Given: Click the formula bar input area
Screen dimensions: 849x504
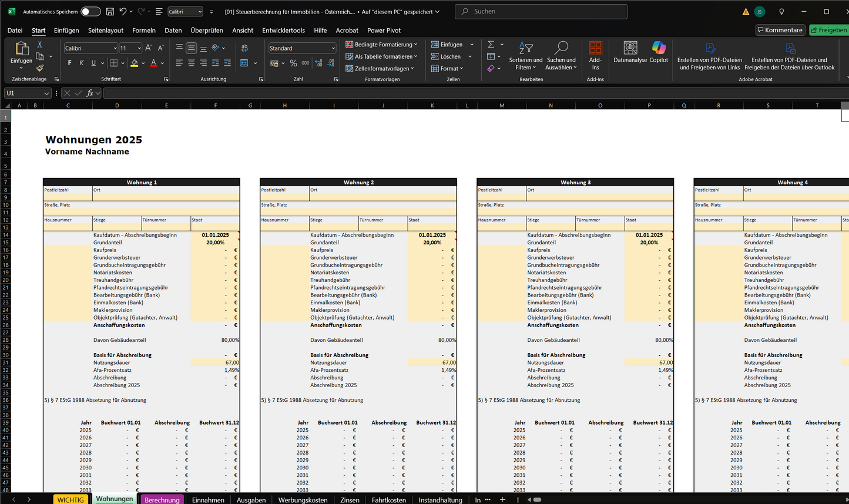Looking at the screenshot, I should [x=476, y=93].
